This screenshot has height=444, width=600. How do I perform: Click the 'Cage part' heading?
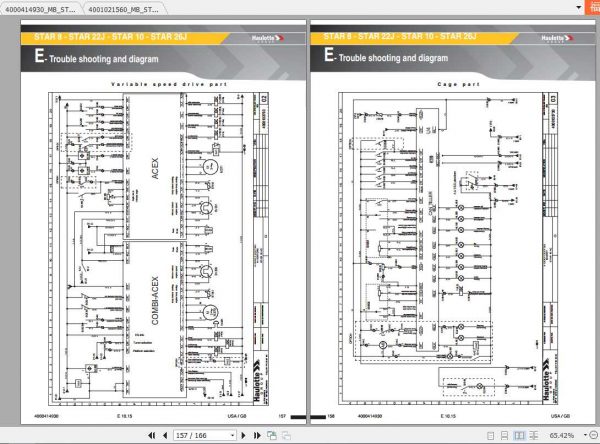458,84
